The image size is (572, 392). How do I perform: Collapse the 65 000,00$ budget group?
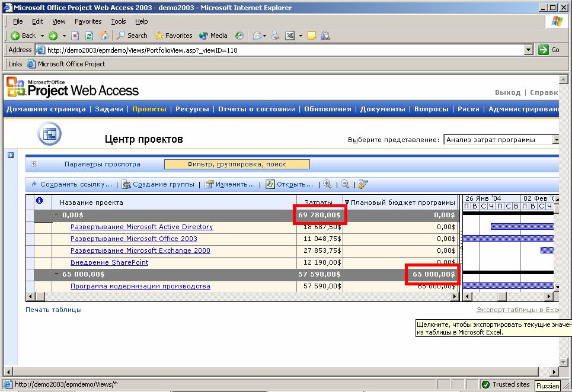pos(57,274)
